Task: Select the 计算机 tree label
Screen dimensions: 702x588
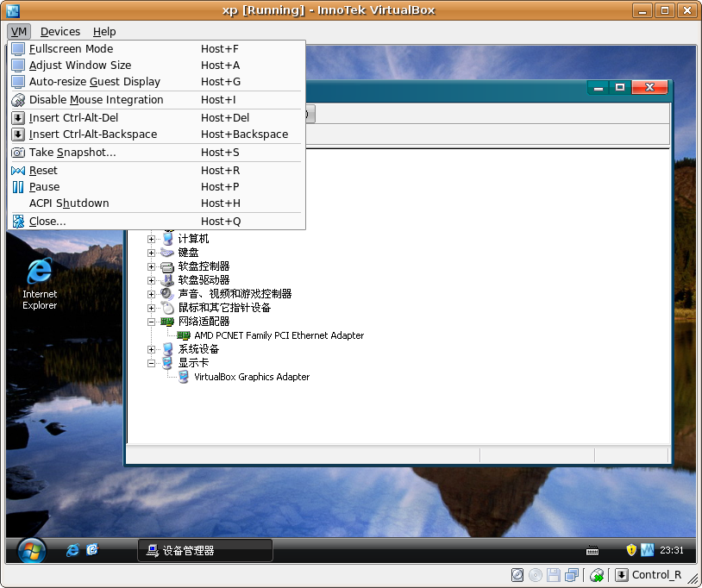Action: [x=193, y=239]
